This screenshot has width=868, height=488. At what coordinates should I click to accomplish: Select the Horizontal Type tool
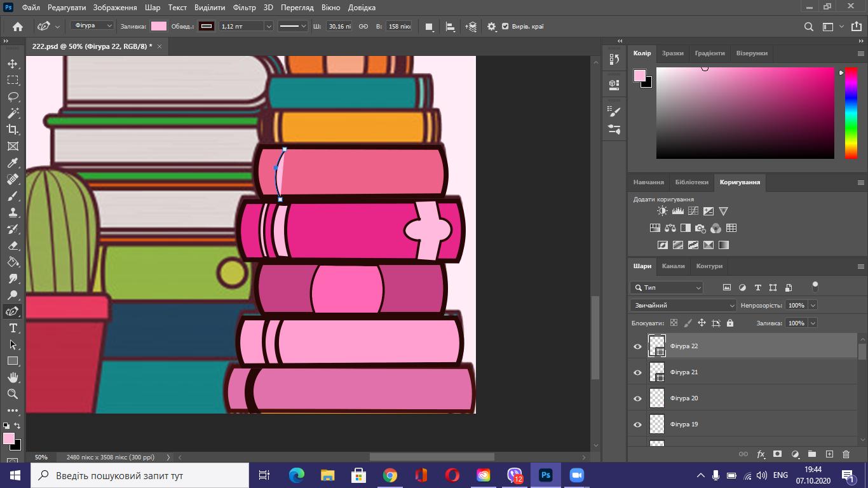tap(13, 328)
